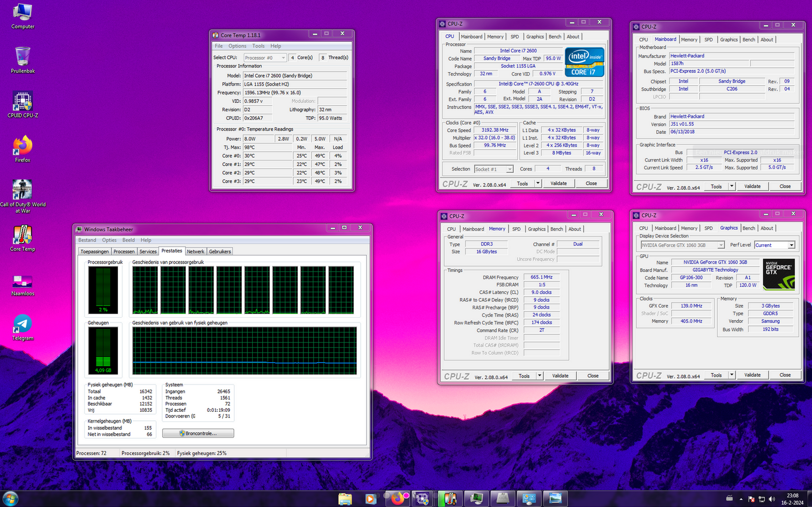This screenshot has width=812, height=507.
Task: Click the Core Temp Frequency 1596.13MHz field
Action: point(295,93)
